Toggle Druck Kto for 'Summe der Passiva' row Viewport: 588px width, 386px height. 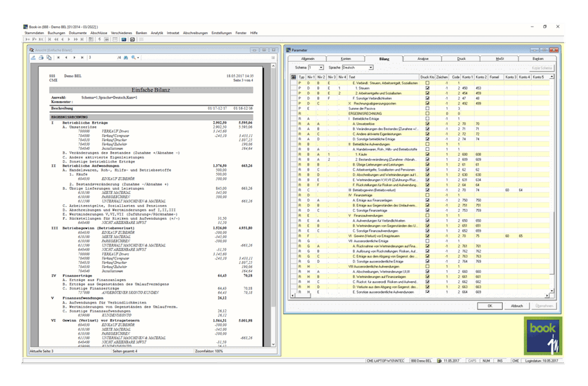(428, 108)
